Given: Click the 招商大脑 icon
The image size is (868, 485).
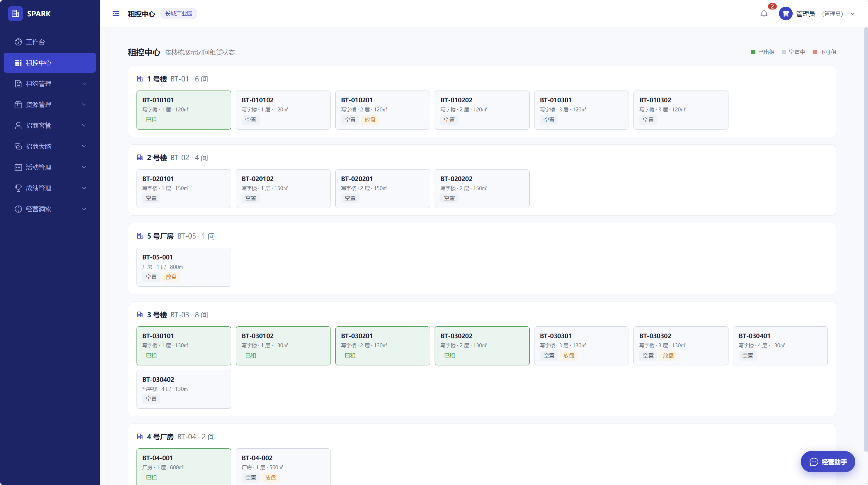Looking at the screenshot, I should (18, 146).
